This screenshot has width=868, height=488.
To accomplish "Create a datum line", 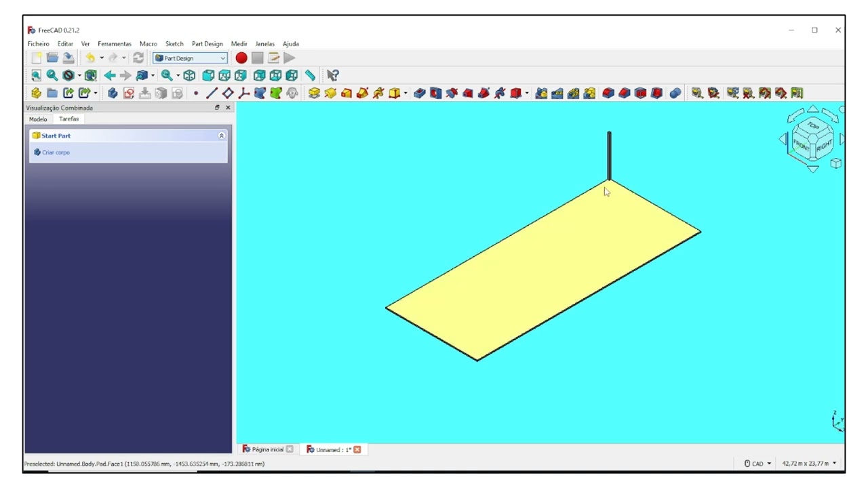I will coord(212,94).
